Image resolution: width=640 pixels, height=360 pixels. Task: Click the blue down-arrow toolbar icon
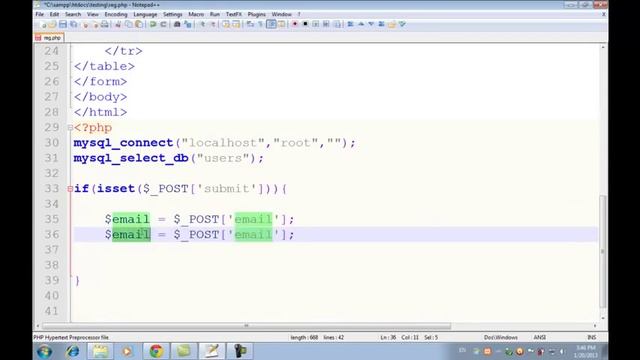pyautogui.click(x=371, y=24)
